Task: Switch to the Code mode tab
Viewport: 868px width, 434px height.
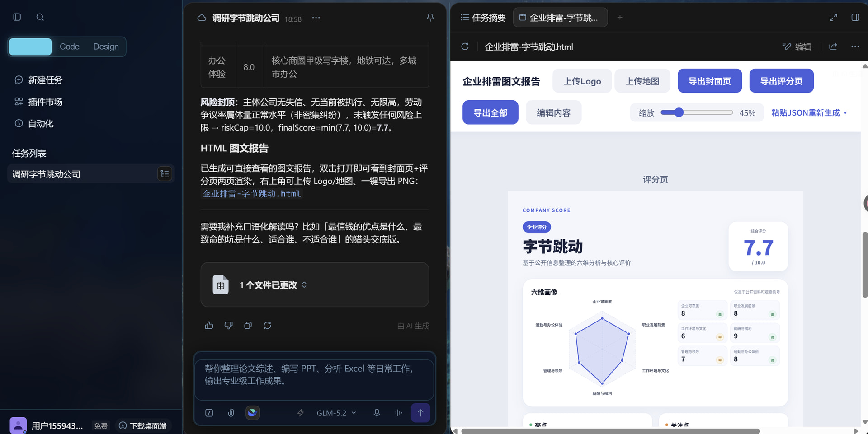Action: (70, 47)
